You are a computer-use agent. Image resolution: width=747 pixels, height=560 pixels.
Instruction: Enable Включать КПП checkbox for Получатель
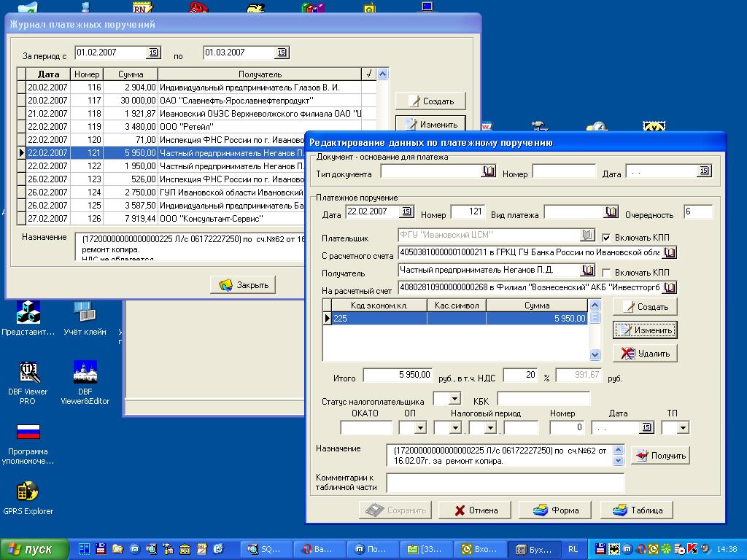pos(606,273)
